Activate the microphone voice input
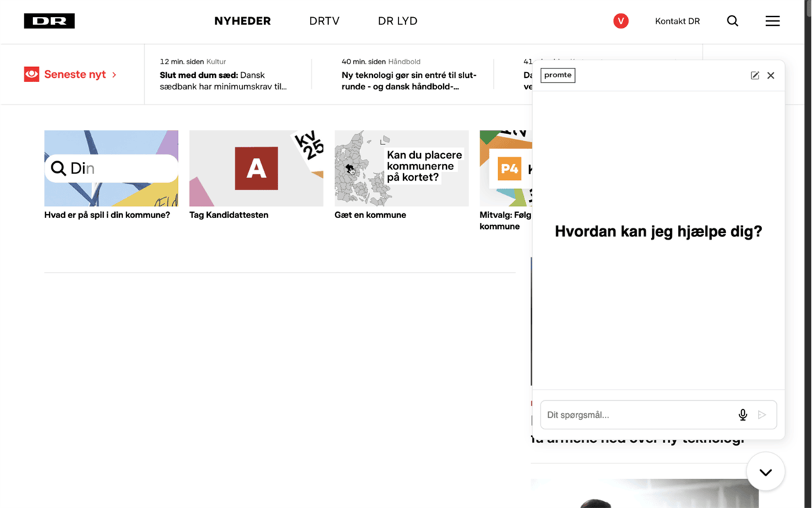This screenshot has width=812, height=508. [742, 415]
